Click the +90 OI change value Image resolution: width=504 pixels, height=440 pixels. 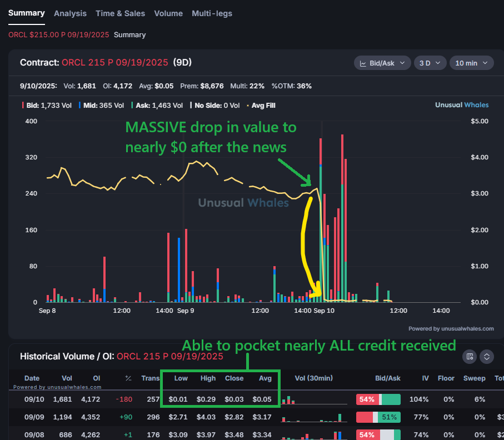[126, 417]
